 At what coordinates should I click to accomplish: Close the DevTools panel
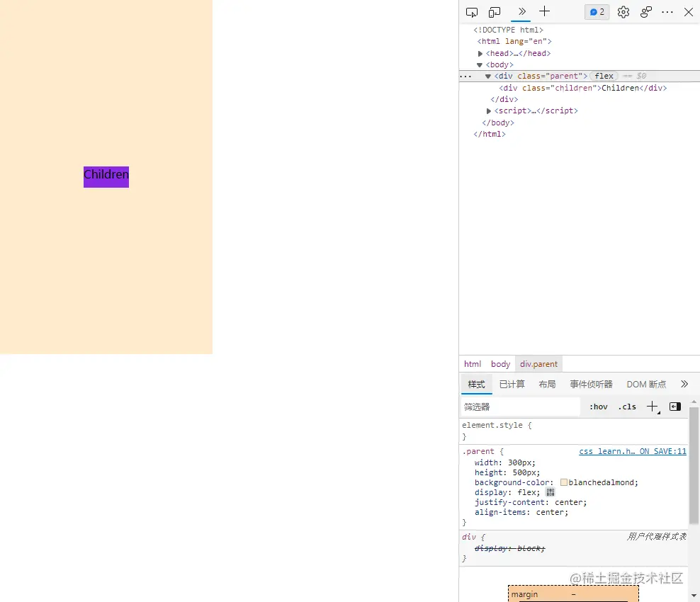[689, 12]
